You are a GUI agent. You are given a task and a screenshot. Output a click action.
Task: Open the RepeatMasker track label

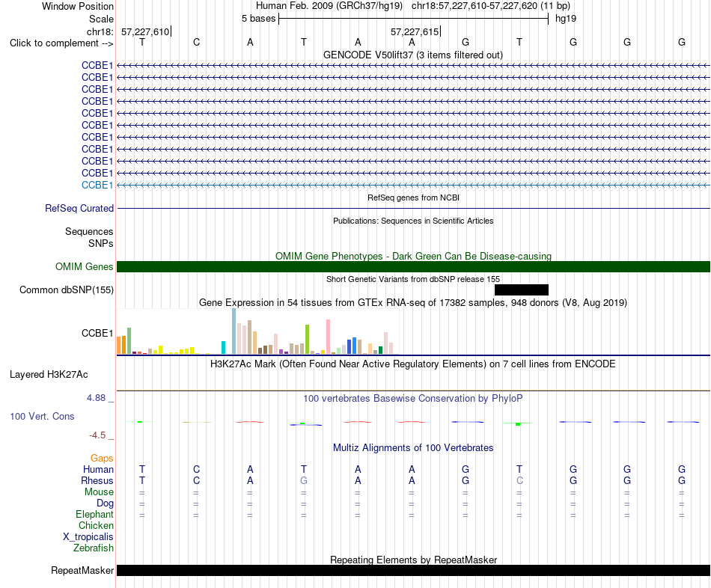(82, 570)
